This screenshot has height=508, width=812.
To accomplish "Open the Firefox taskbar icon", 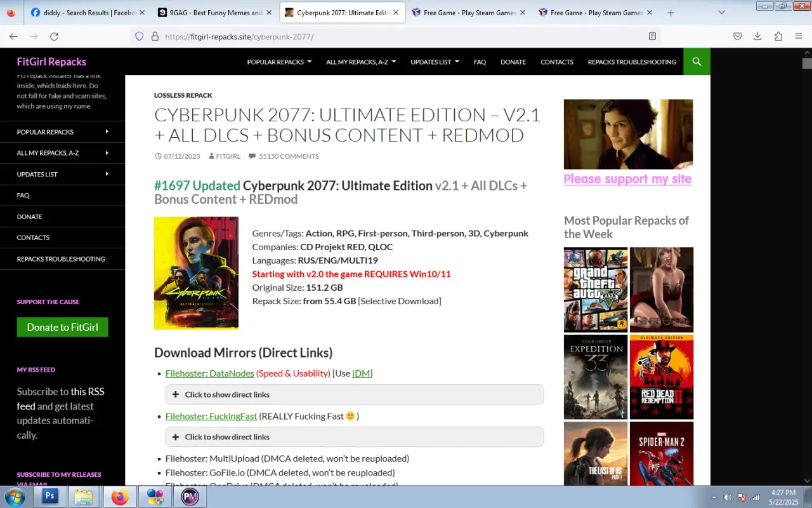I will [x=119, y=497].
